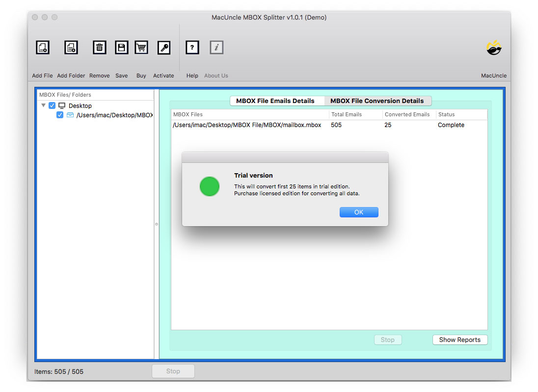Click the Save icon in the toolbar
538x392 pixels.
coord(121,47)
